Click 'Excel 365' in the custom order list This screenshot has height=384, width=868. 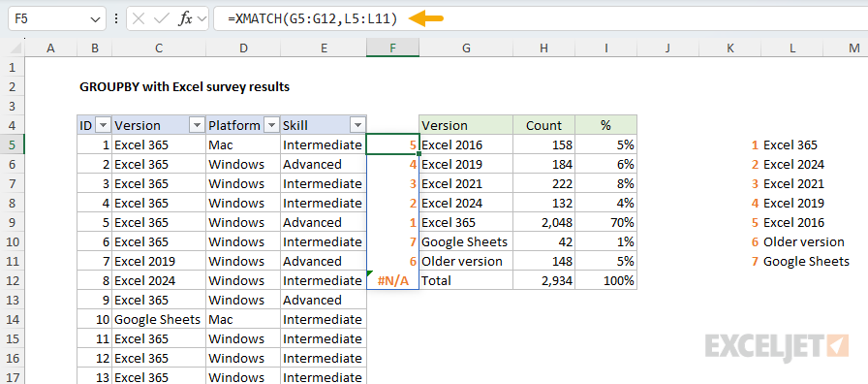(x=790, y=145)
